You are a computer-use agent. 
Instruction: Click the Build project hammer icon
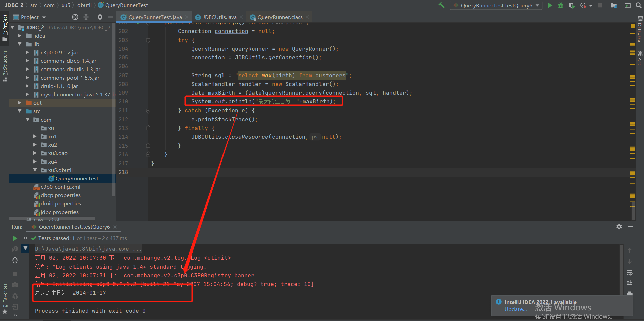(x=441, y=5)
